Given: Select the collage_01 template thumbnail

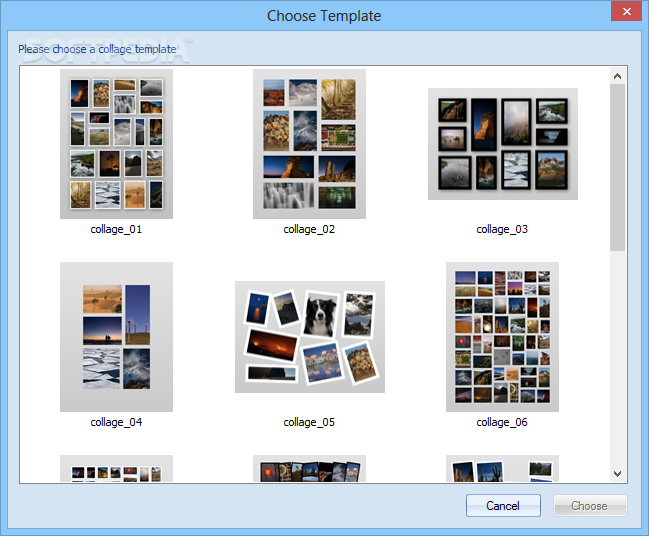Looking at the screenshot, I should point(116,144).
